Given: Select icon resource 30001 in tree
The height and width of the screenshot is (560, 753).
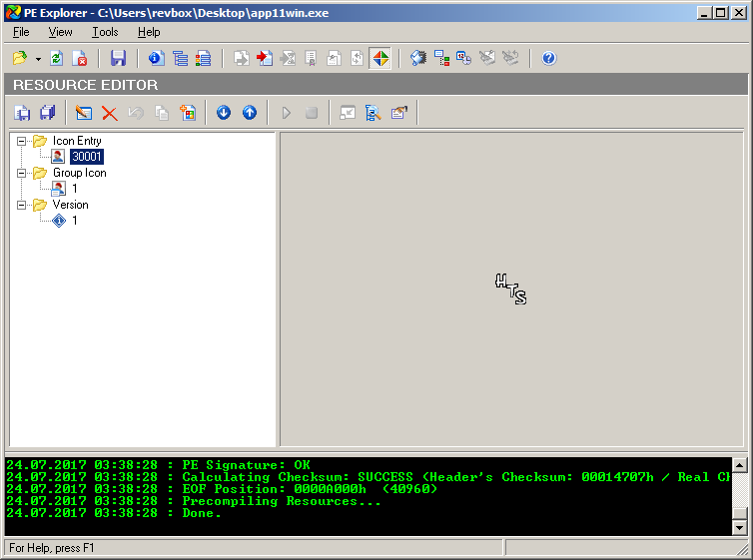Looking at the screenshot, I should 86,157.
